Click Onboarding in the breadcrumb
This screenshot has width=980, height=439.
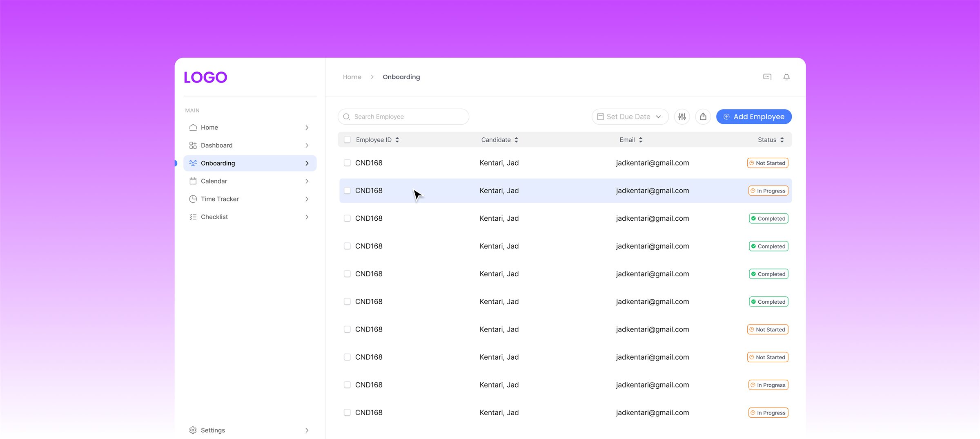point(401,77)
